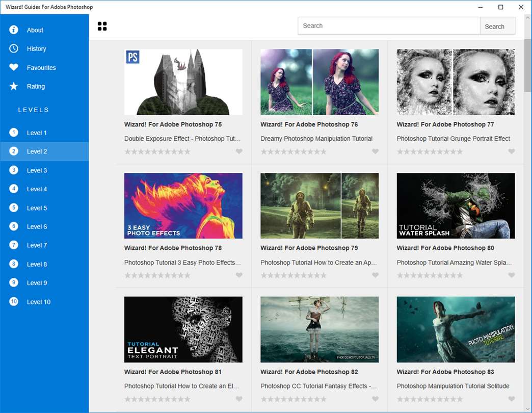
Task: Click scrollbar down arrow at bottom right
Action: pos(527,409)
